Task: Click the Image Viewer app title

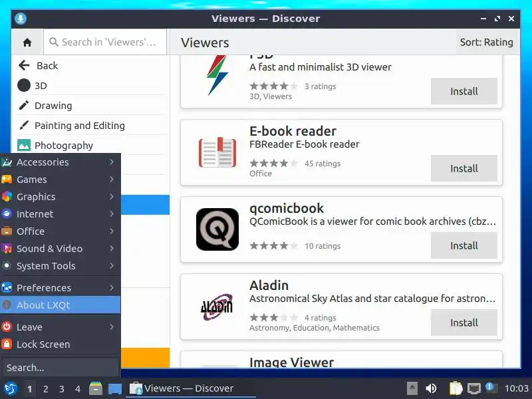Action: coord(291,362)
